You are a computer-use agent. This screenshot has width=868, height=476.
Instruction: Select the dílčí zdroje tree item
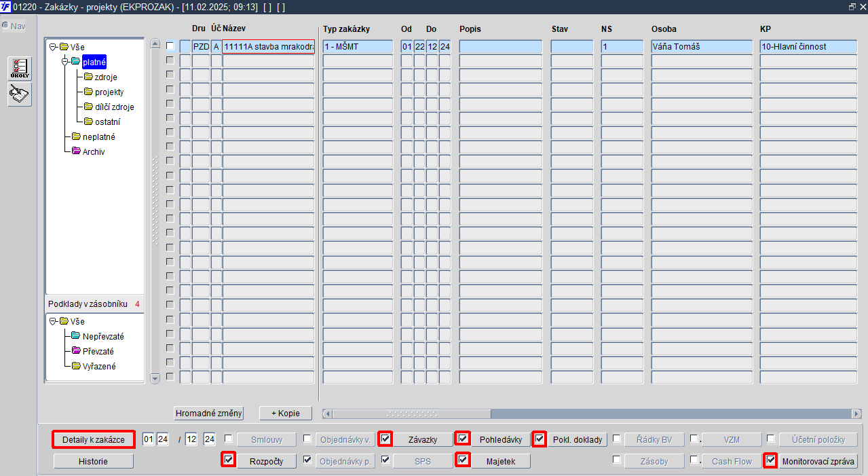click(114, 107)
